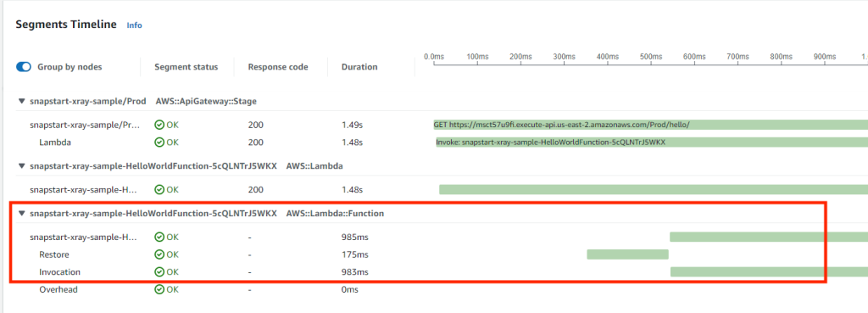This screenshot has width=868, height=313.
Task: Select the GET https://msct57u9fi request bar
Action: [650, 125]
